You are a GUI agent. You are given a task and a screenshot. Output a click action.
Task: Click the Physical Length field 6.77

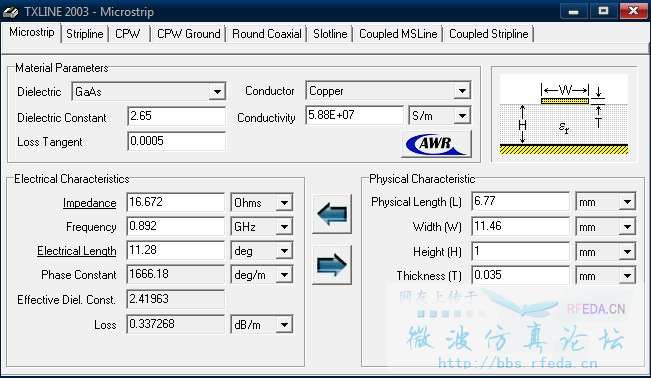click(521, 201)
